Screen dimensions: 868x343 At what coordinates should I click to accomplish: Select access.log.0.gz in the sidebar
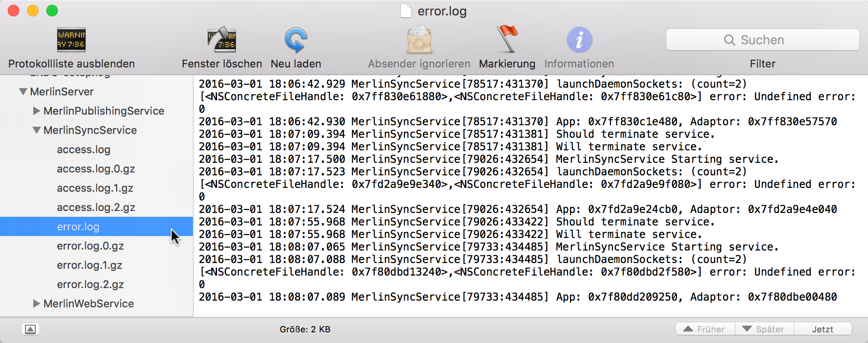coord(95,169)
